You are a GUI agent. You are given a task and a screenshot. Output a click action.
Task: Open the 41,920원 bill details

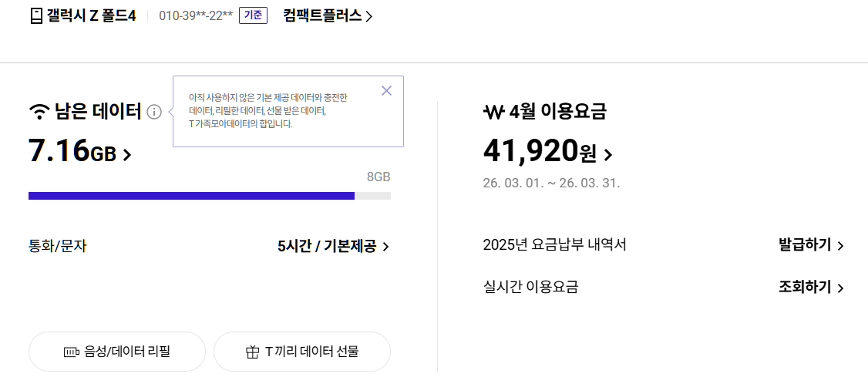[548, 153]
